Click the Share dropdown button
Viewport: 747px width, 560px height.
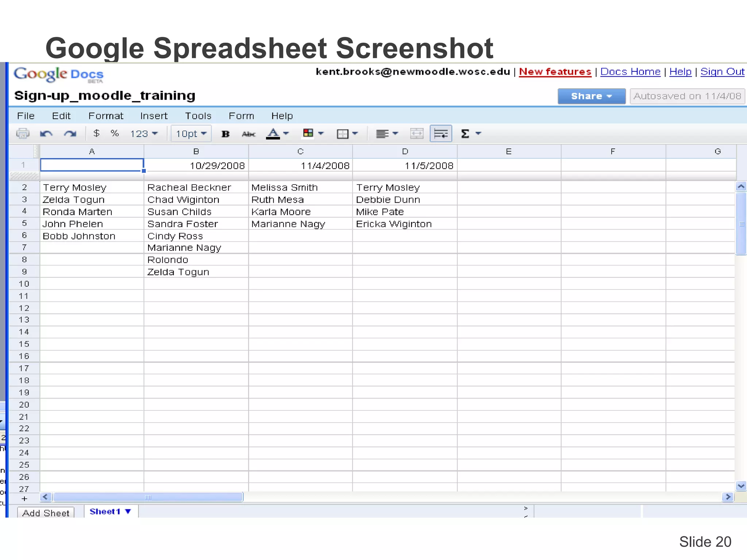pos(592,96)
